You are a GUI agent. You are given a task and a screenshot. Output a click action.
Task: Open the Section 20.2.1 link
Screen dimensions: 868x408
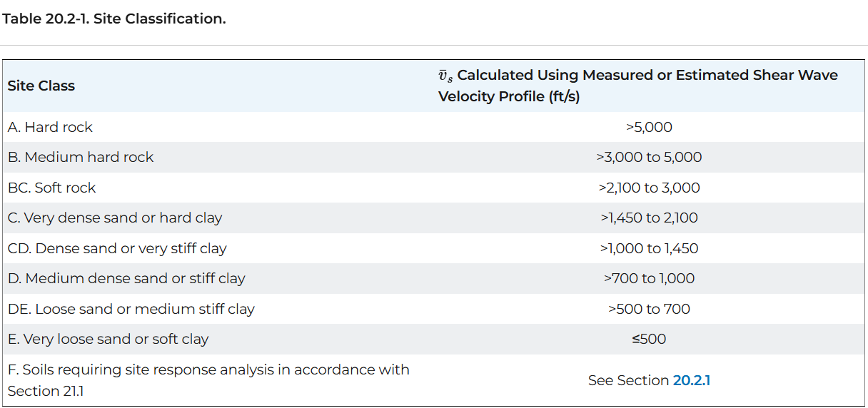pos(691,381)
